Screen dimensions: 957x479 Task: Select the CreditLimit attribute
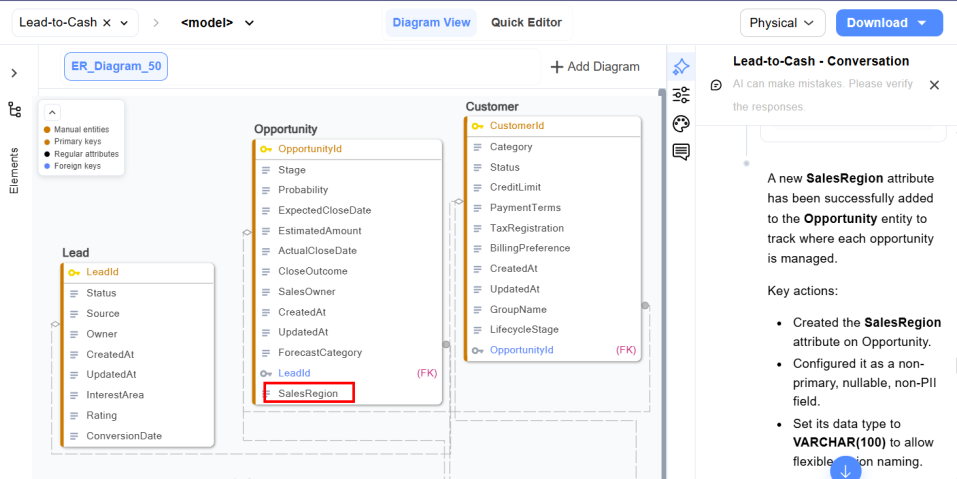coord(515,187)
